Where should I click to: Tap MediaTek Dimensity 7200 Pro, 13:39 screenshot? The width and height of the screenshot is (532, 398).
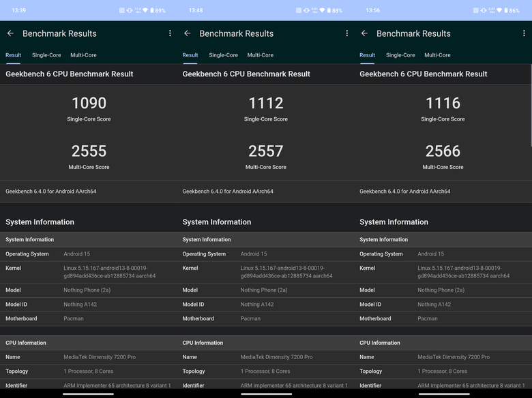[x=100, y=357]
